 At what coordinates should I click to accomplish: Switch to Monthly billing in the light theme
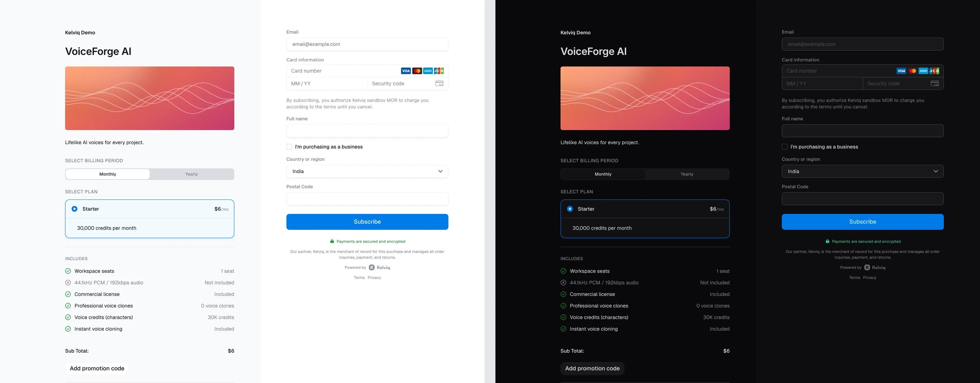click(108, 174)
